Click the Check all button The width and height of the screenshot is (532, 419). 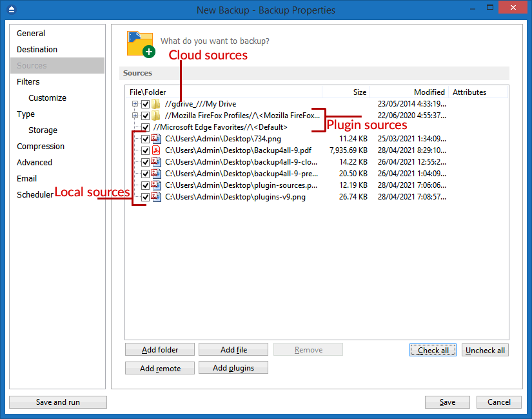(x=433, y=350)
